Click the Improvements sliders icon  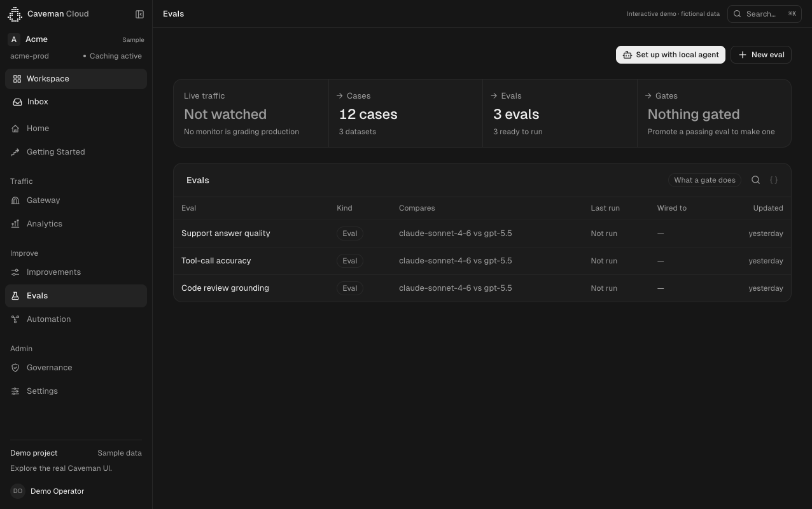point(15,272)
